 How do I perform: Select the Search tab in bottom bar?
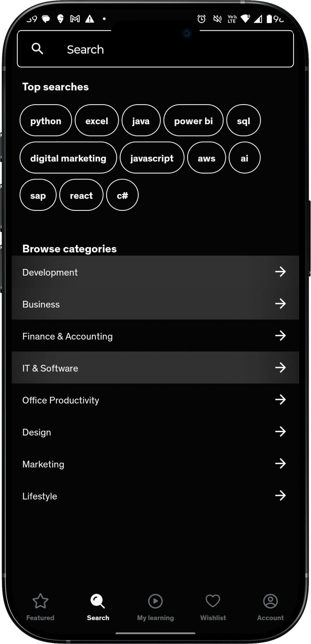(98, 607)
